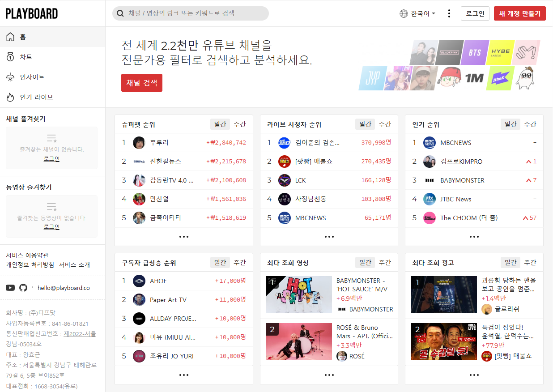Screen dimensions: 553x392
Task: Click the BTS banner tile
Action: (474, 52)
